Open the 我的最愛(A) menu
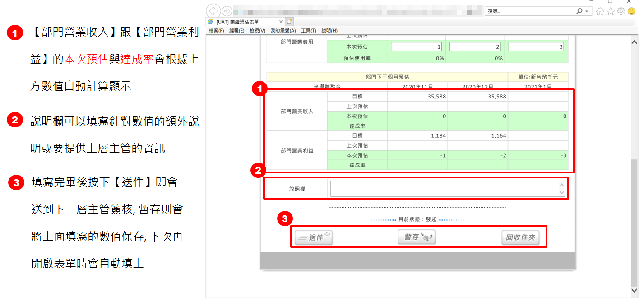The width and height of the screenshot is (644, 307). point(283,31)
